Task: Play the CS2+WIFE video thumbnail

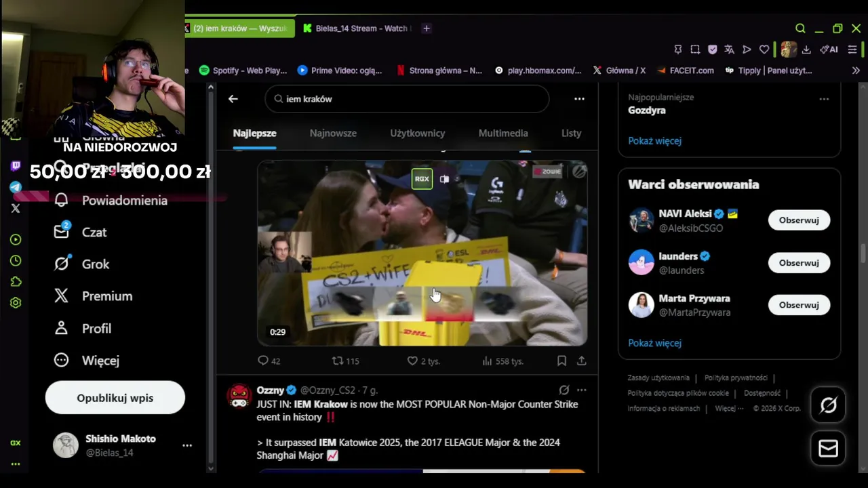Action: coord(422,253)
